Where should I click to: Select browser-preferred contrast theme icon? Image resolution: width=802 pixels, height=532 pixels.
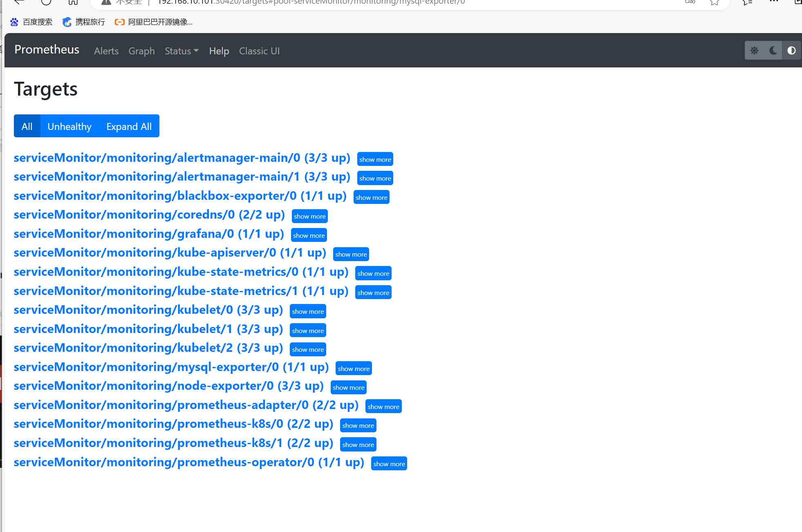(791, 51)
